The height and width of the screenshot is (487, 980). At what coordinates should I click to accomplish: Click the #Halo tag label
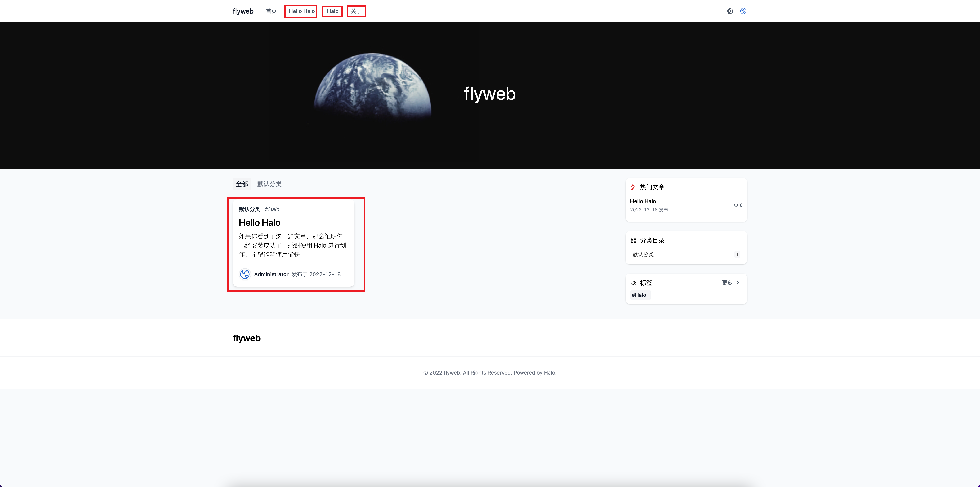pyautogui.click(x=272, y=209)
